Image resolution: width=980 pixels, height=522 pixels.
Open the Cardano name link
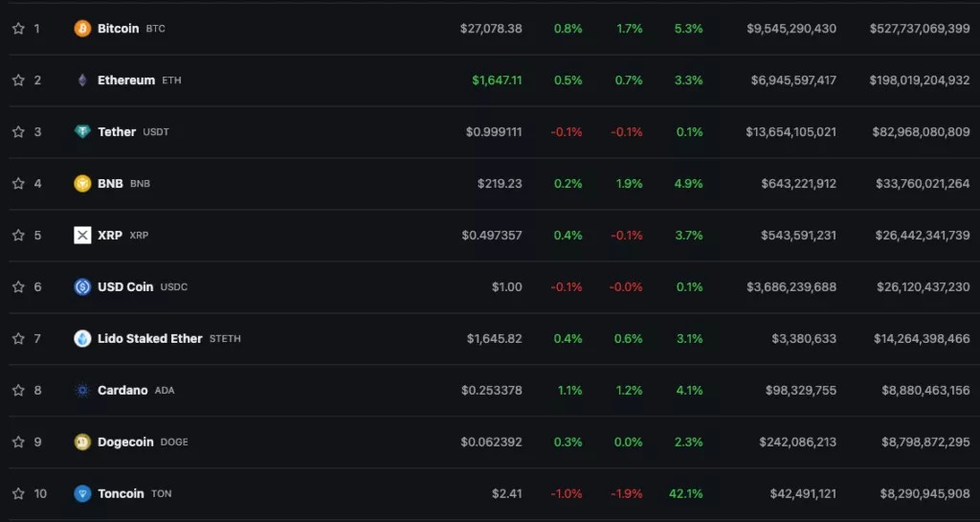(122, 391)
